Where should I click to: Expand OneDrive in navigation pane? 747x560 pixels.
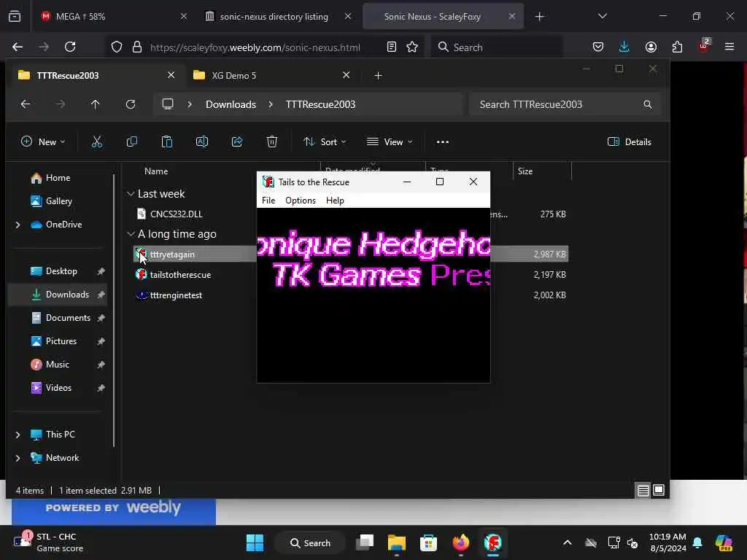pyautogui.click(x=18, y=225)
